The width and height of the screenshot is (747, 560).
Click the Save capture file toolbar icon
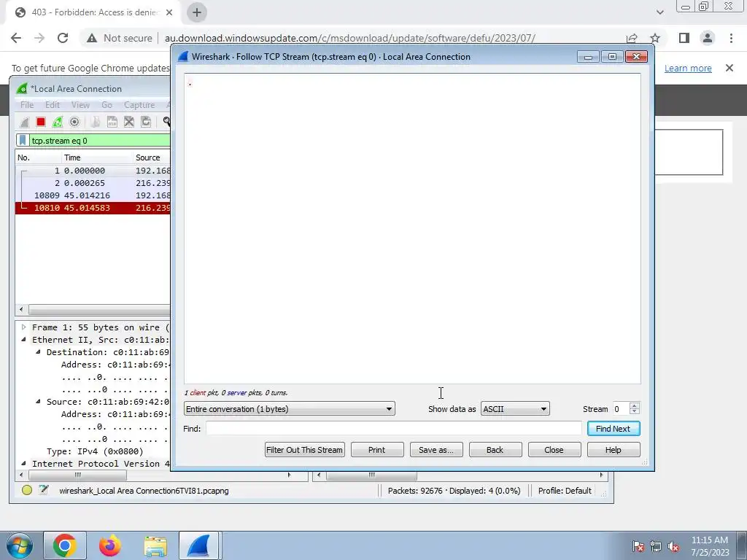112,122
